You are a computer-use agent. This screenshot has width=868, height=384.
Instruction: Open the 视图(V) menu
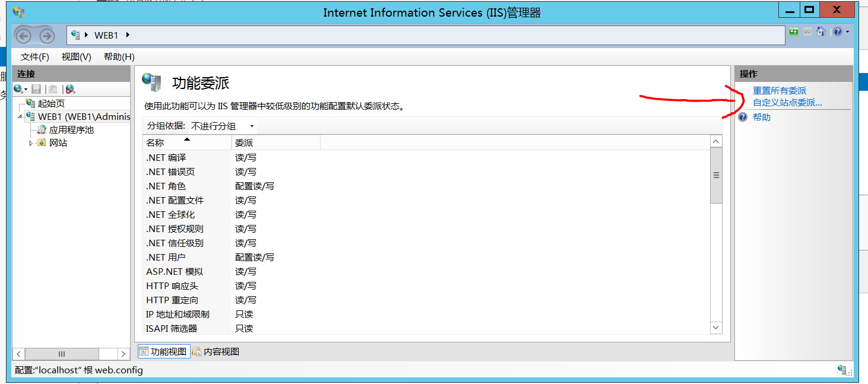pyautogui.click(x=77, y=57)
